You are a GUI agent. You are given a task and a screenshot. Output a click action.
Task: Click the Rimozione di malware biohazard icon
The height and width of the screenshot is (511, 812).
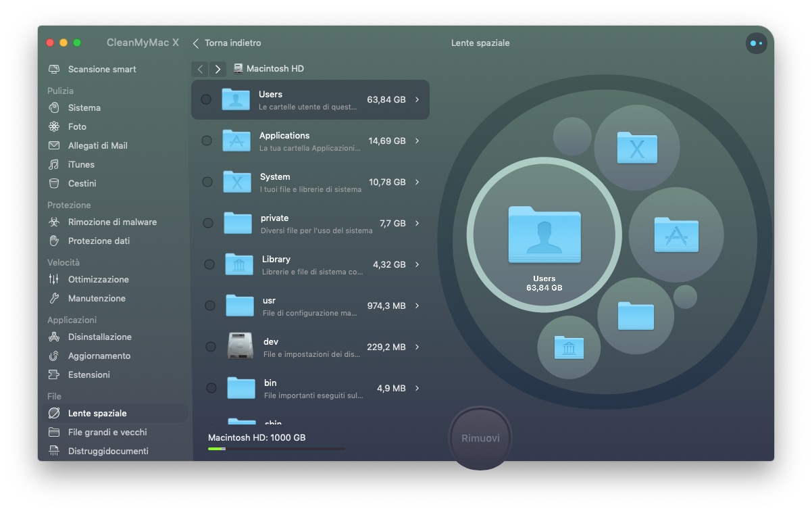point(54,222)
